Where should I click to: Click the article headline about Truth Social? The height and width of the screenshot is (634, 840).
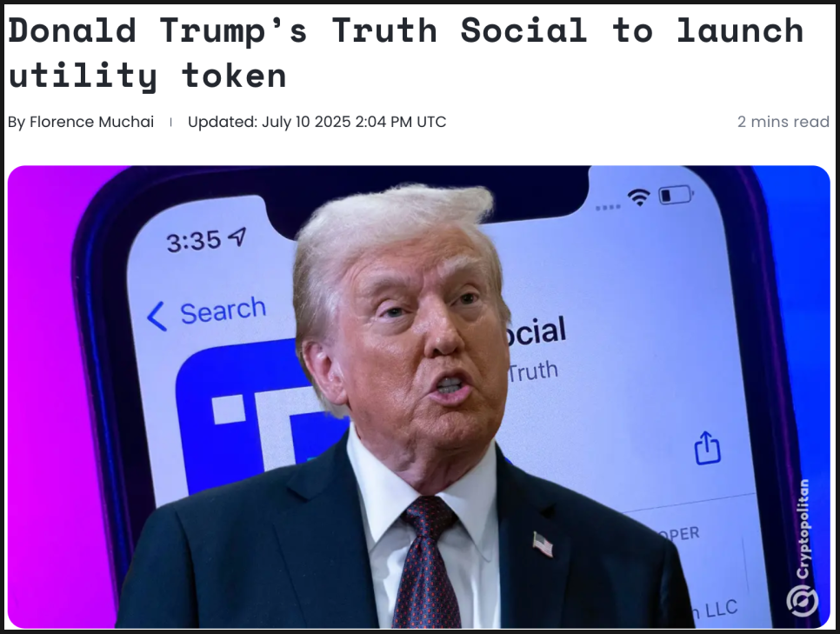coord(405,52)
